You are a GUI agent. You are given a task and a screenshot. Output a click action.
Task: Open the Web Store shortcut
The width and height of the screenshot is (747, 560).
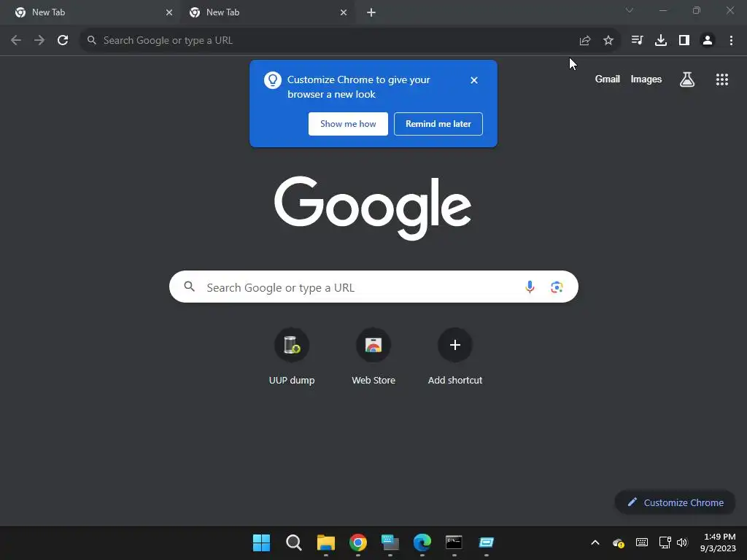[373, 356]
